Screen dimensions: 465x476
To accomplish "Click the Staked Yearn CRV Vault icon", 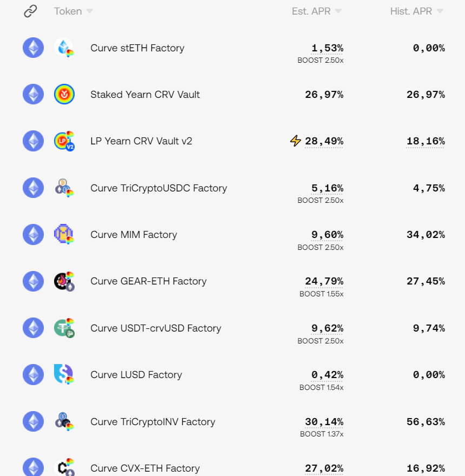I will [x=64, y=95].
